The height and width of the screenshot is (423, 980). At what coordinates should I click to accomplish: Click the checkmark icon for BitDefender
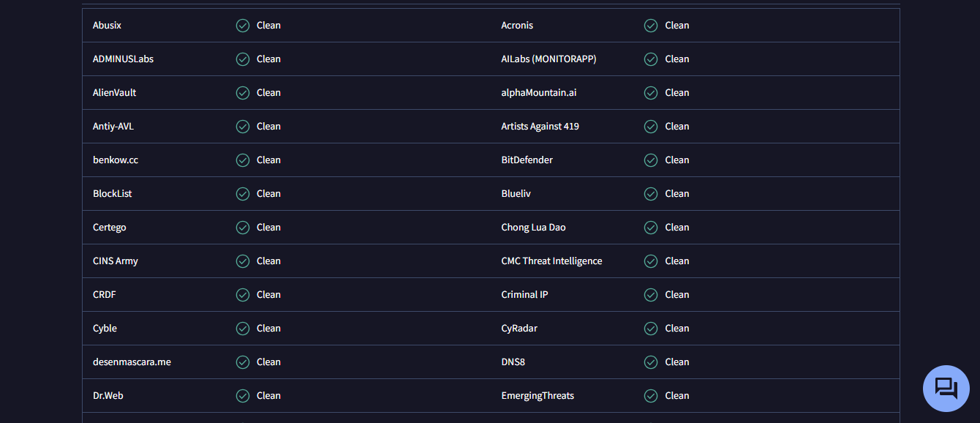(651, 160)
